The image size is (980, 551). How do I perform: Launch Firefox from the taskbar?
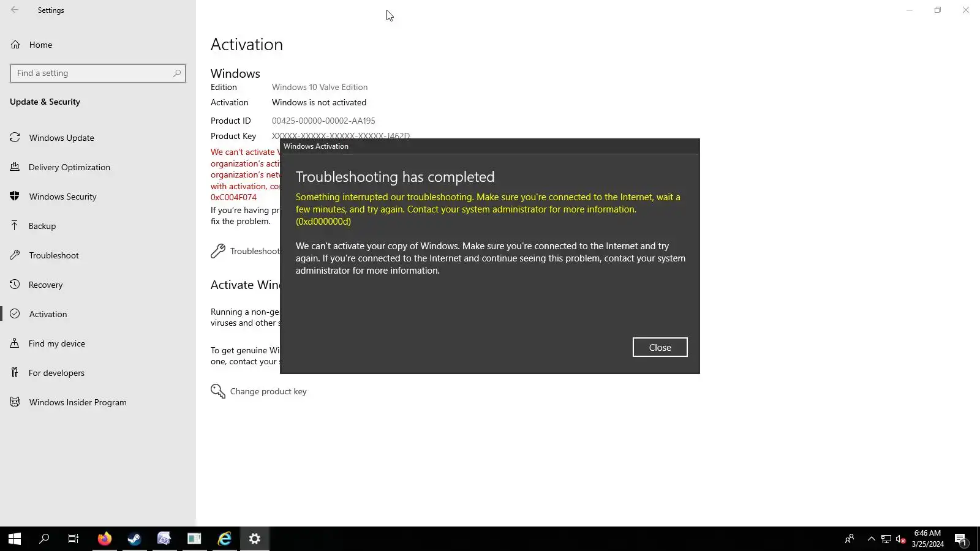105,539
